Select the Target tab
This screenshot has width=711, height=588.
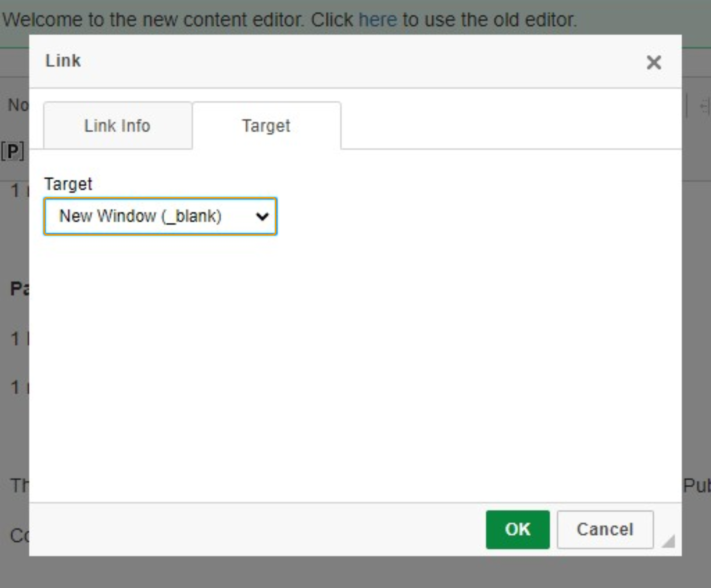click(266, 126)
